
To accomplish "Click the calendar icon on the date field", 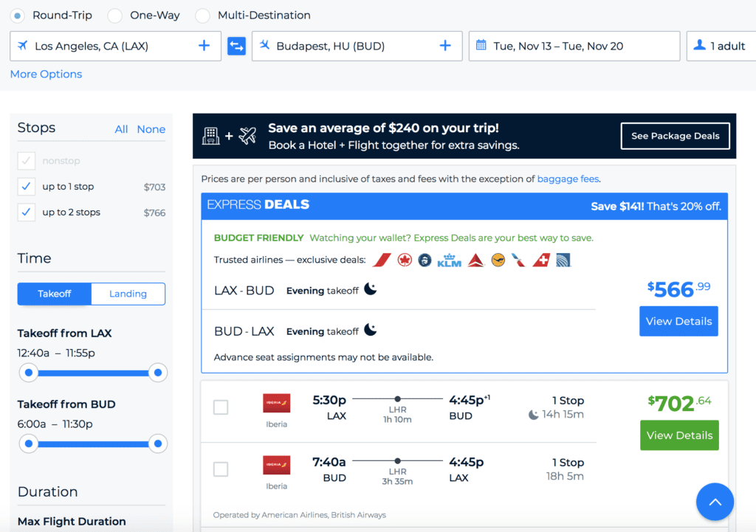I will 482,46.
